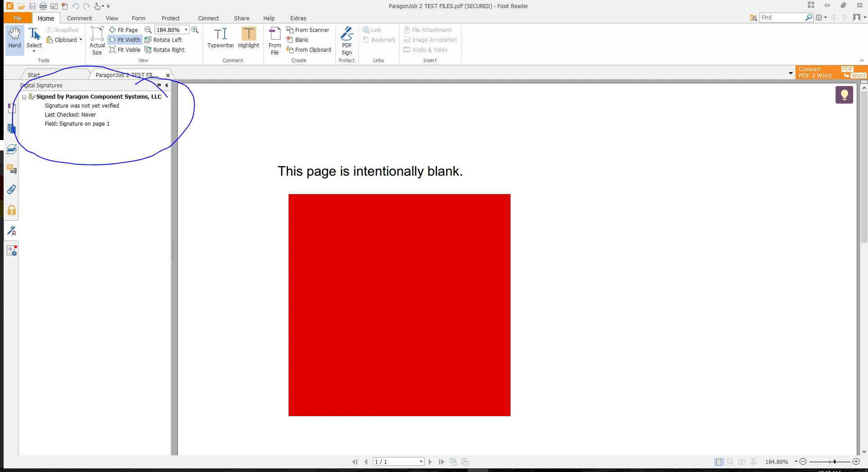Open the File menu
This screenshot has width=868, height=472.
pos(18,18)
